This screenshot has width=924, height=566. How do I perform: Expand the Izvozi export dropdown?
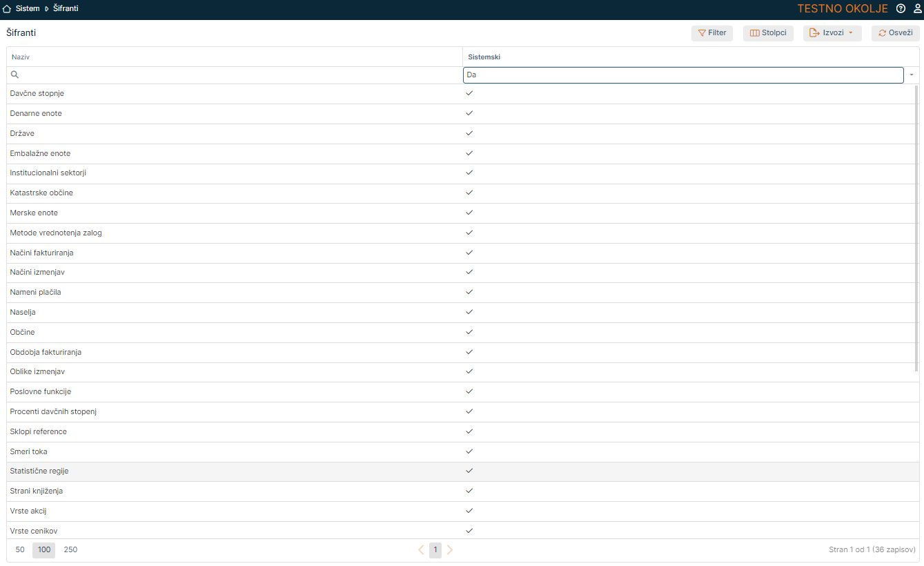pyautogui.click(x=832, y=33)
